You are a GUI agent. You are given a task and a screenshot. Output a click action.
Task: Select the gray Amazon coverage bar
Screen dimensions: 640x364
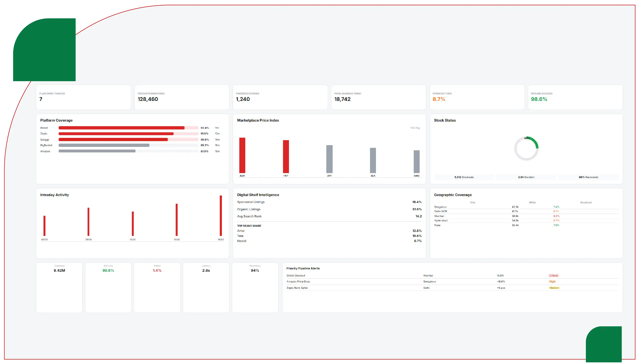(x=97, y=151)
